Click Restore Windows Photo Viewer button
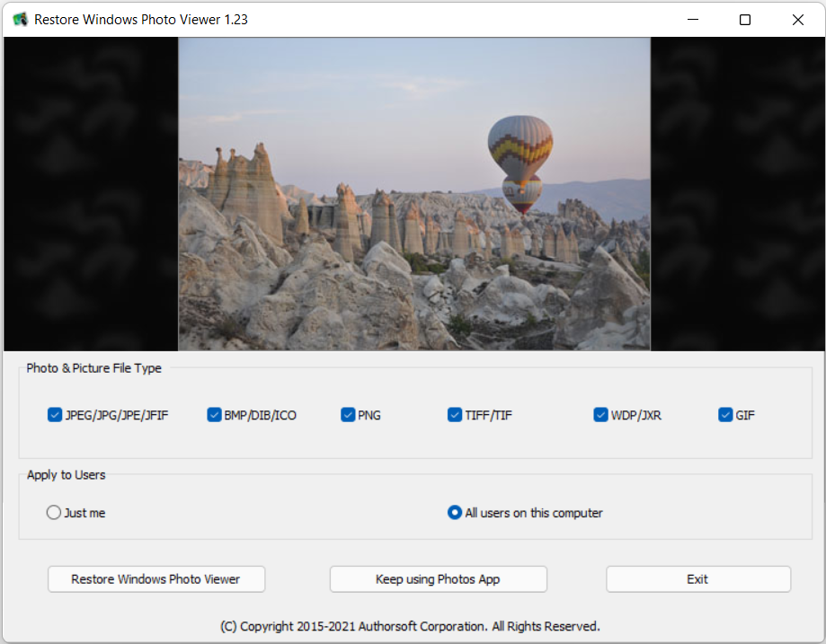The image size is (826, 644). (156, 579)
